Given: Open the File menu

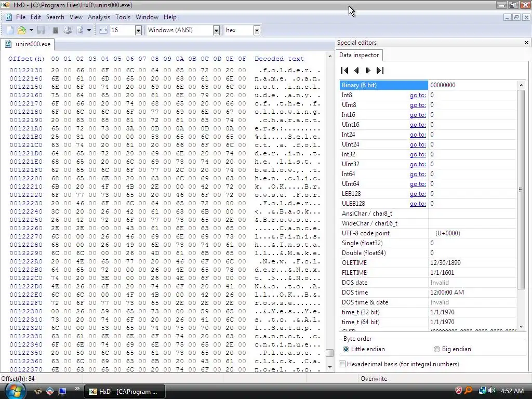Looking at the screenshot, I should click(21, 17).
